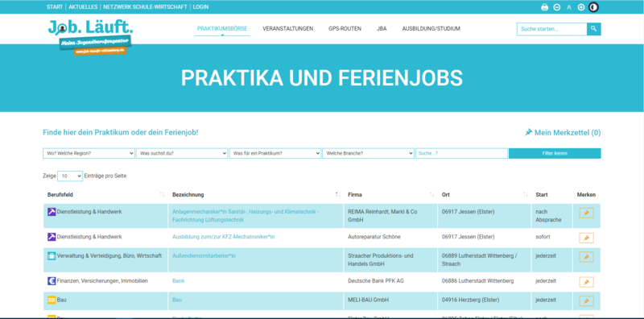Click the Verwaltung category icon

click(x=52, y=255)
